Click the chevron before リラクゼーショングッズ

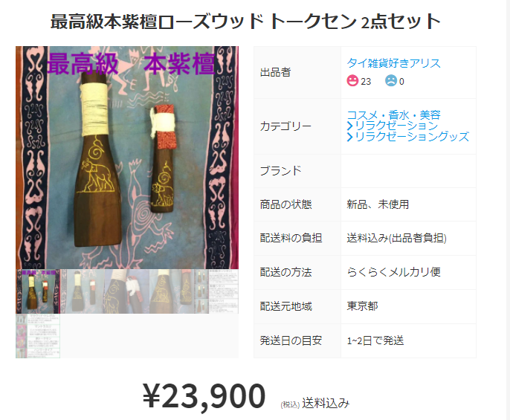point(350,137)
